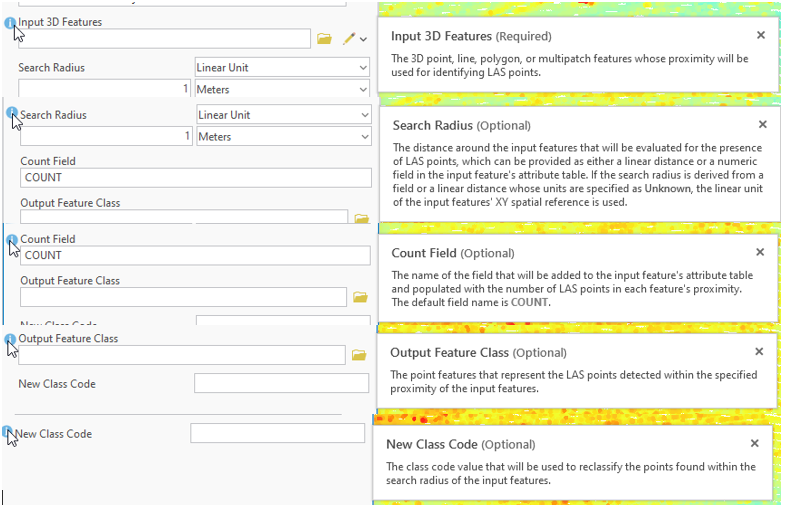Click the info-marked New Class Code input box
The image size is (786, 507).
pyautogui.click(x=278, y=433)
